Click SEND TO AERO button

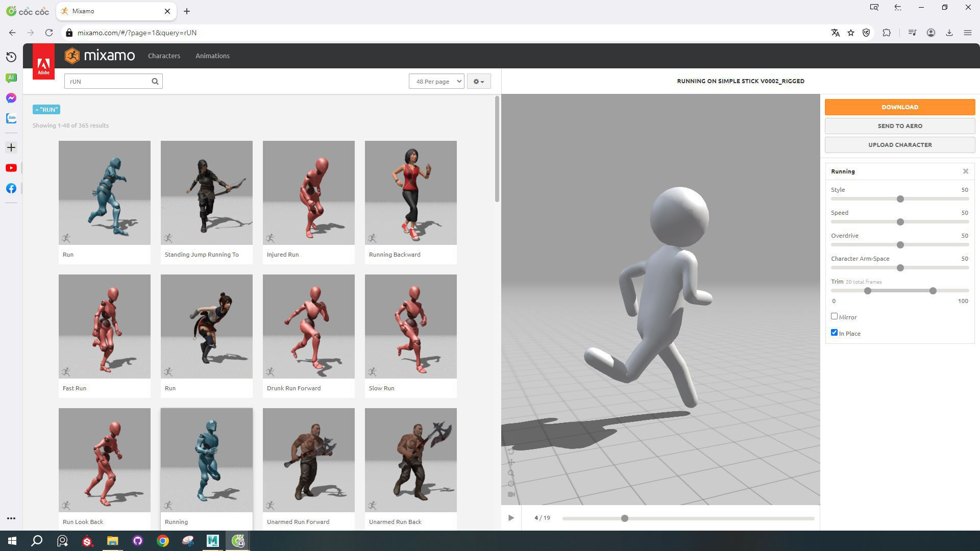(900, 126)
